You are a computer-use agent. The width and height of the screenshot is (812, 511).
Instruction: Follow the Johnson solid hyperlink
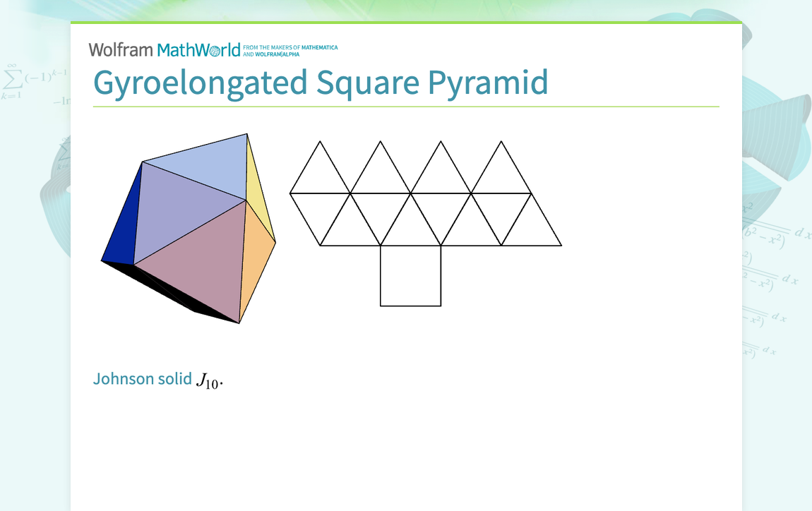tap(142, 378)
